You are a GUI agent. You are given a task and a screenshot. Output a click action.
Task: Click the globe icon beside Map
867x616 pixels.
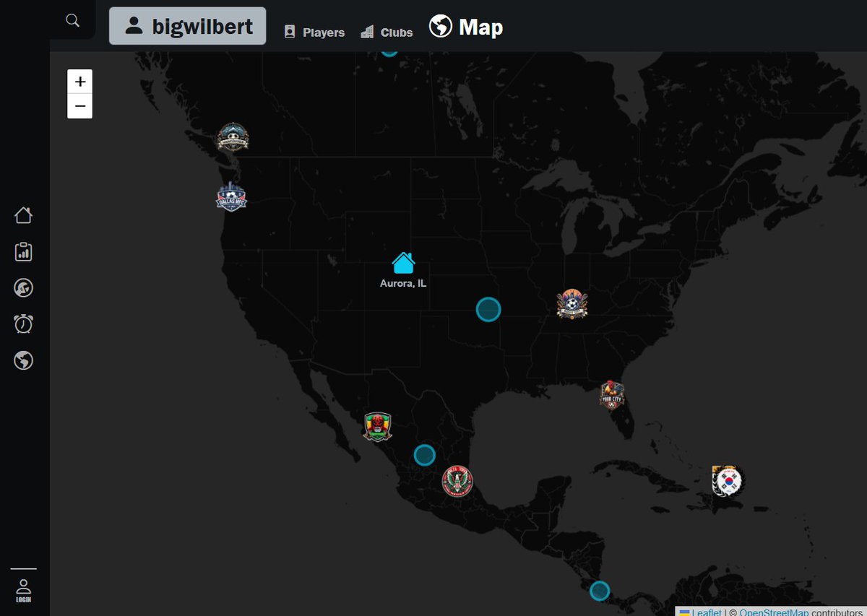pos(441,27)
